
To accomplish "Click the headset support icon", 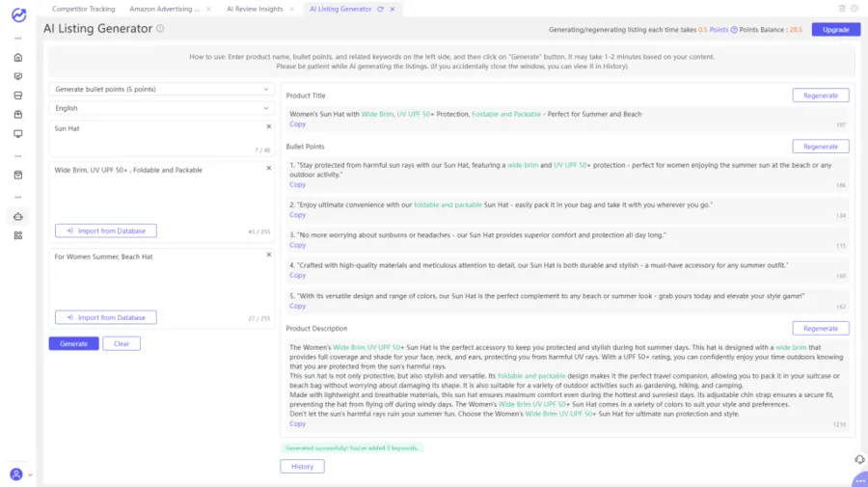I will coord(859,459).
